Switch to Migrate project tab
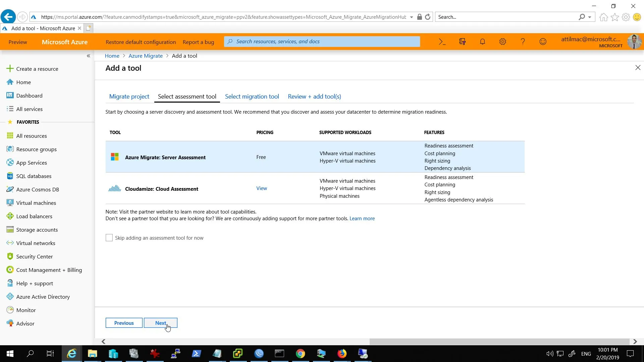This screenshot has width=644, height=362. pyautogui.click(x=129, y=97)
